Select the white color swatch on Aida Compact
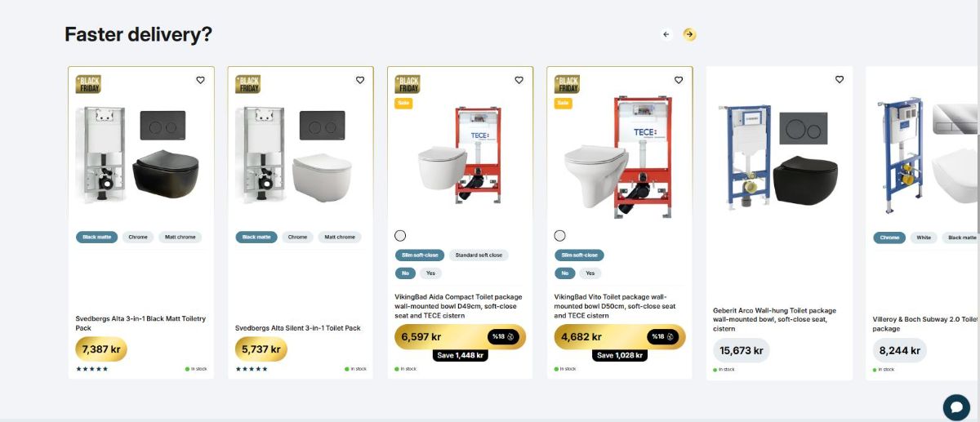 tap(400, 236)
